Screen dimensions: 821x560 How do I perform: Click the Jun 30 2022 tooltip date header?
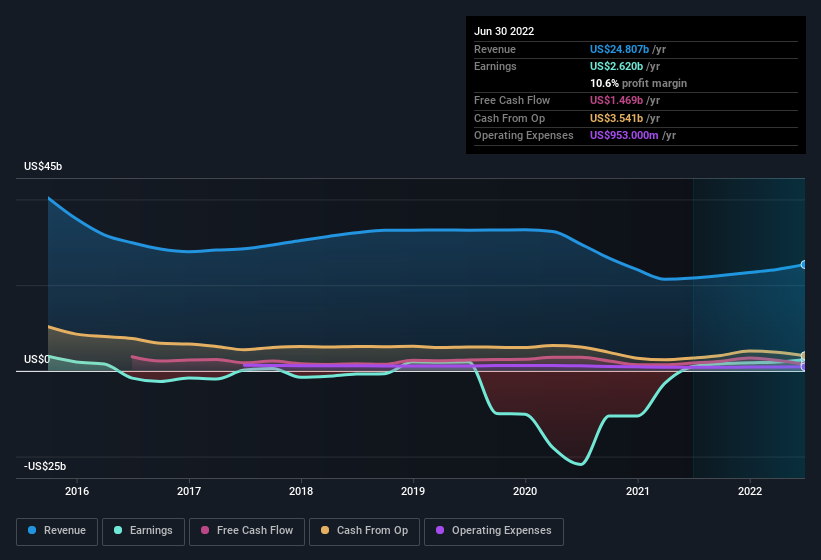(x=504, y=31)
